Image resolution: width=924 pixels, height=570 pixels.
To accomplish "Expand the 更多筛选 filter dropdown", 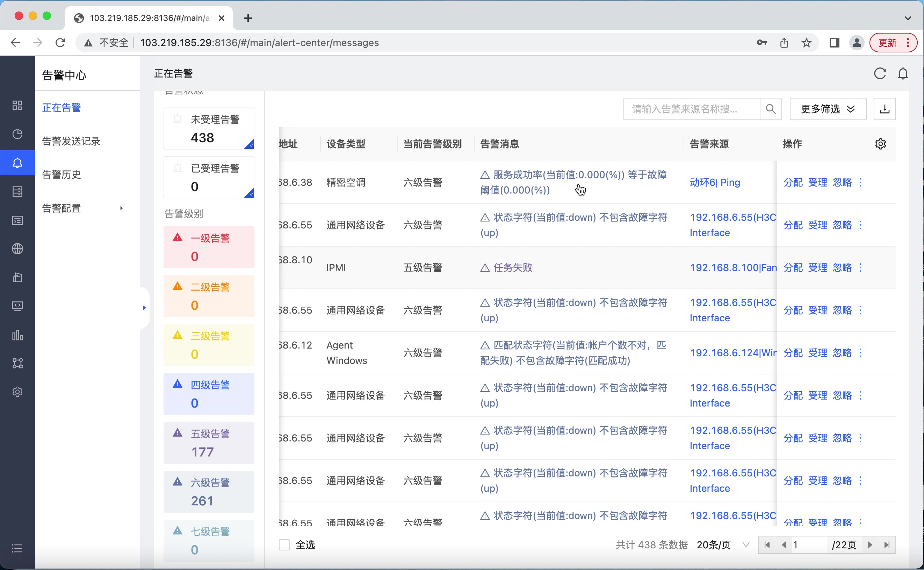I will coord(828,109).
